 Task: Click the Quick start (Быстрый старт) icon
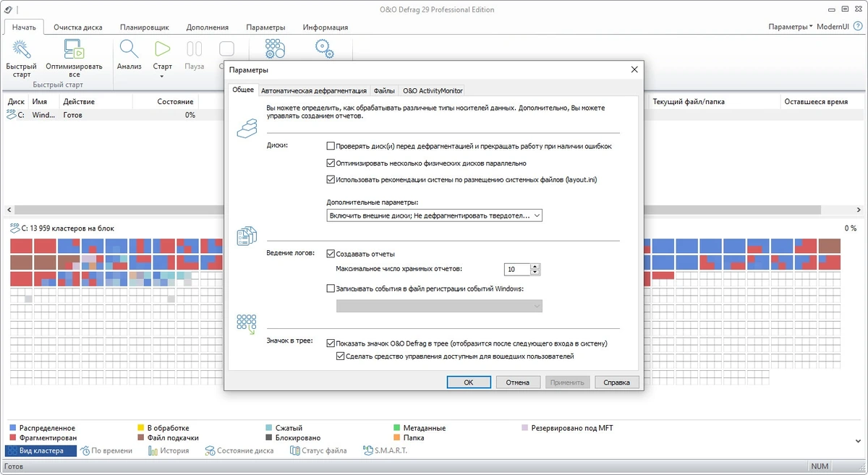[22, 50]
